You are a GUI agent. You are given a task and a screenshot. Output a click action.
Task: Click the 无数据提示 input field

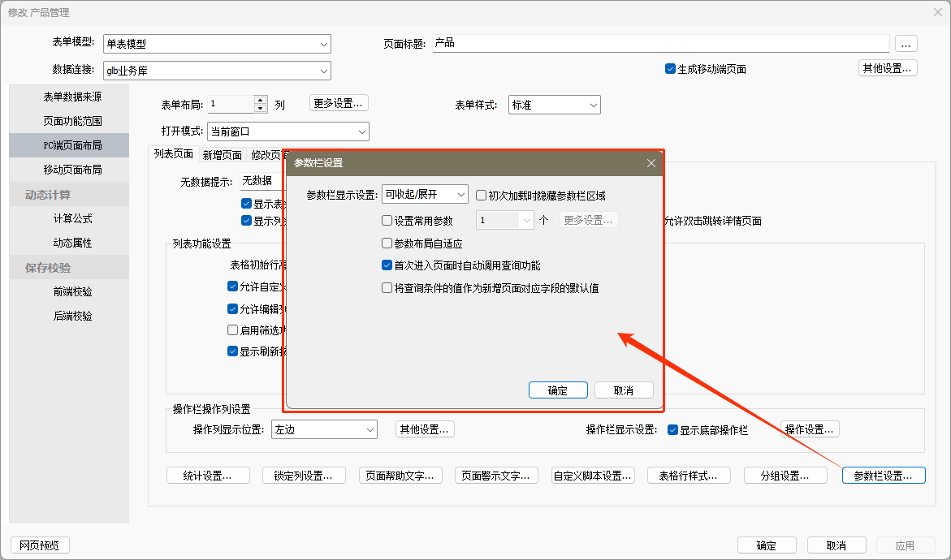click(x=262, y=181)
